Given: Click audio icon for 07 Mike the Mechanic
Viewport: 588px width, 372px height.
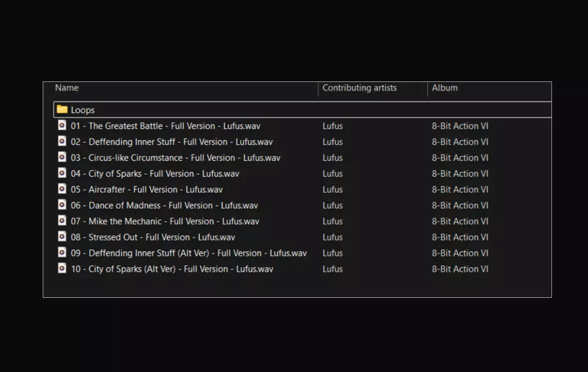Looking at the screenshot, I should click(62, 221).
